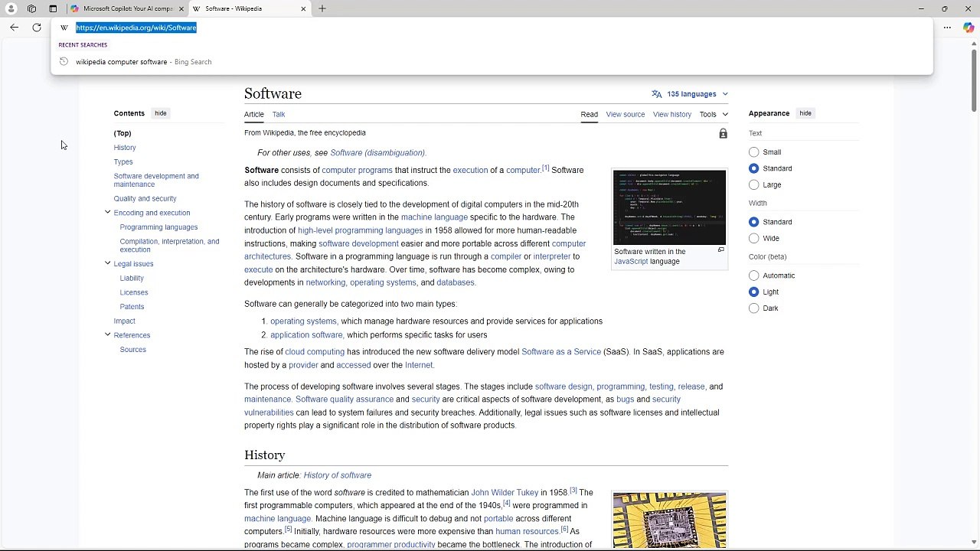The image size is (980, 551).
Task: Click the recent search history clock icon
Action: click(64, 62)
